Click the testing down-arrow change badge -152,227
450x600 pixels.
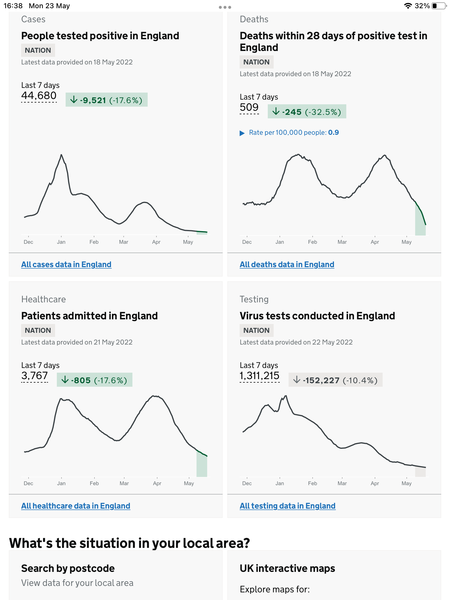336,380
